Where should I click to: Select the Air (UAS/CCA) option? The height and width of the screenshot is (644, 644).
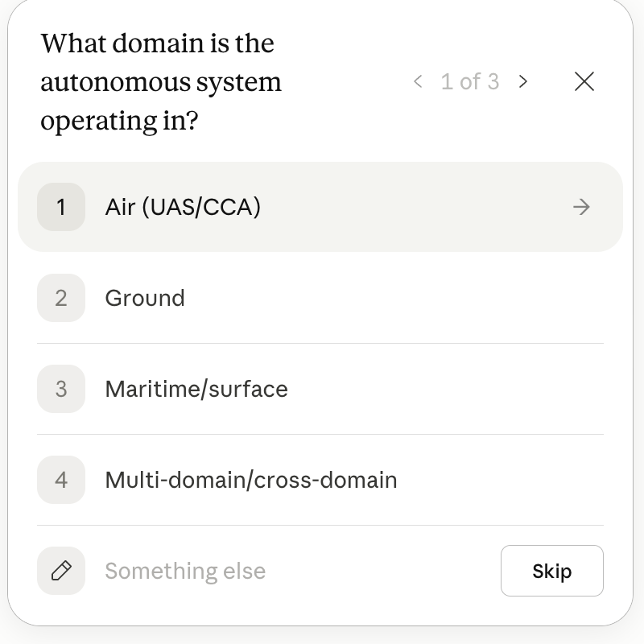pyautogui.click(x=183, y=207)
